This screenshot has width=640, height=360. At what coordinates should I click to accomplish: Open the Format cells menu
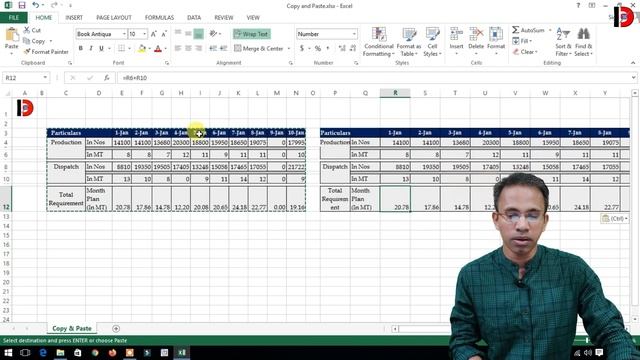pos(496,41)
